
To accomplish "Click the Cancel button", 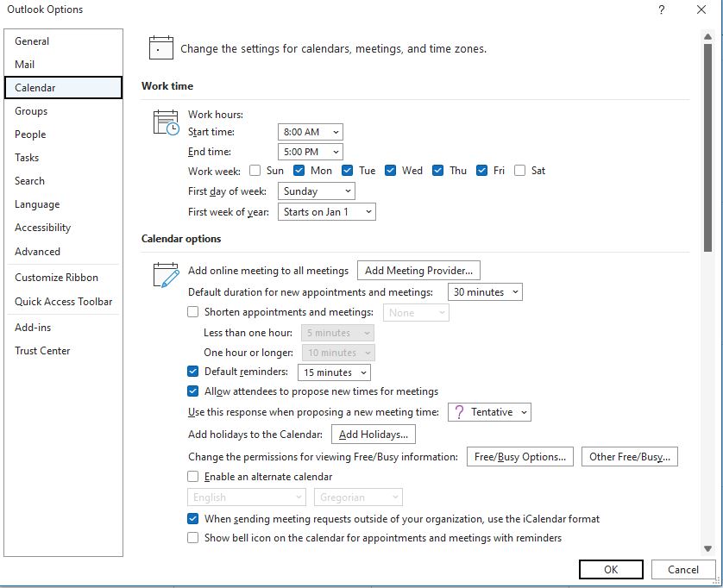I will point(683,570).
